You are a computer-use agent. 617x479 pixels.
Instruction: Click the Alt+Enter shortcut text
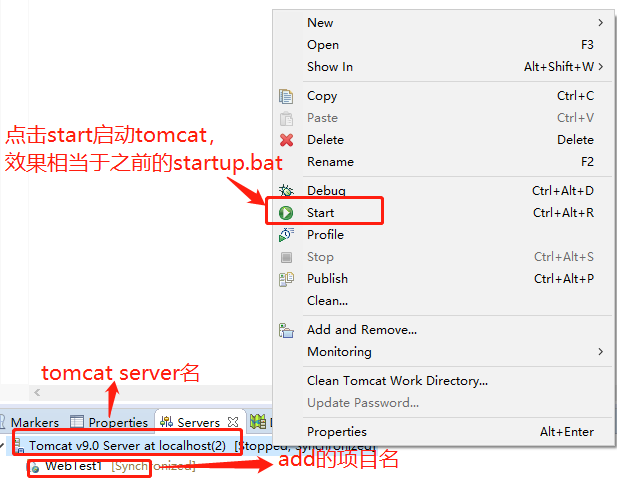point(567,432)
